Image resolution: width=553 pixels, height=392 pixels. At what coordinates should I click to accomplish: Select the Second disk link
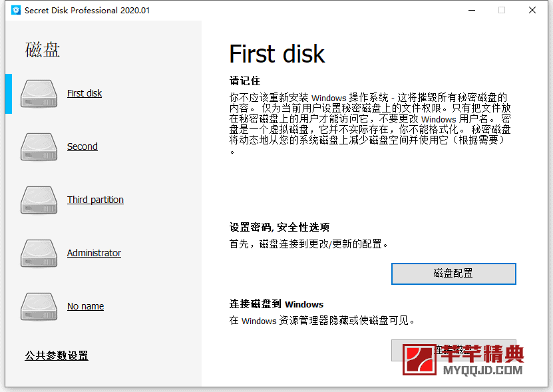point(82,146)
